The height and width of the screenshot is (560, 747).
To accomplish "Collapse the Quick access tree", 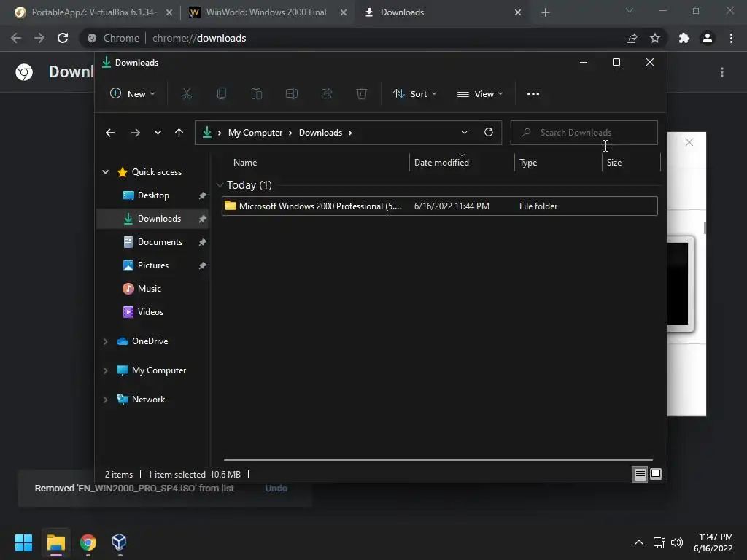I will point(105,172).
